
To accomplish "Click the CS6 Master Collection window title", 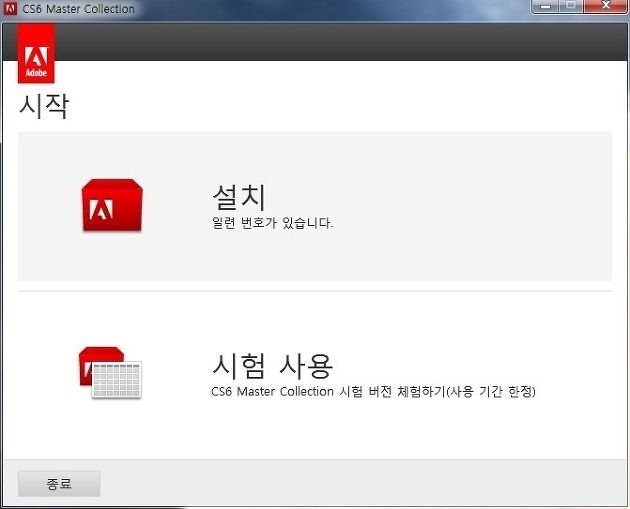I will click(78, 9).
